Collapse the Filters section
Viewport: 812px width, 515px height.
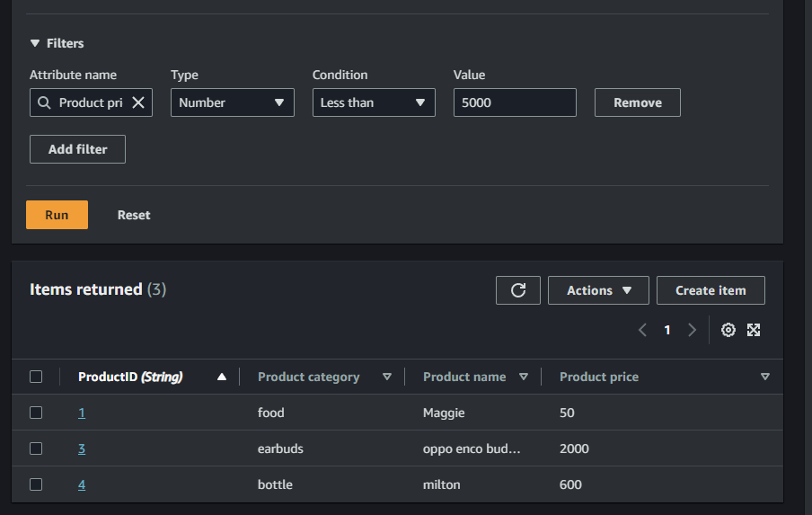click(35, 43)
